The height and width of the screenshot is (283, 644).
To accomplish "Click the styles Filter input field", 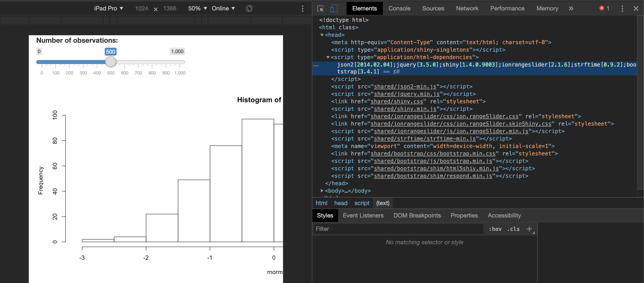I will tap(398, 229).
